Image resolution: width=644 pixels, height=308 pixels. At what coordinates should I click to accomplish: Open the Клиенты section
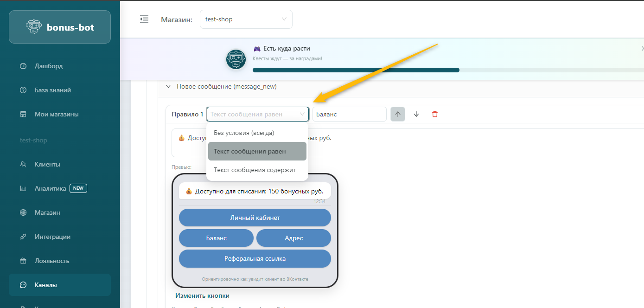(x=60, y=164)
